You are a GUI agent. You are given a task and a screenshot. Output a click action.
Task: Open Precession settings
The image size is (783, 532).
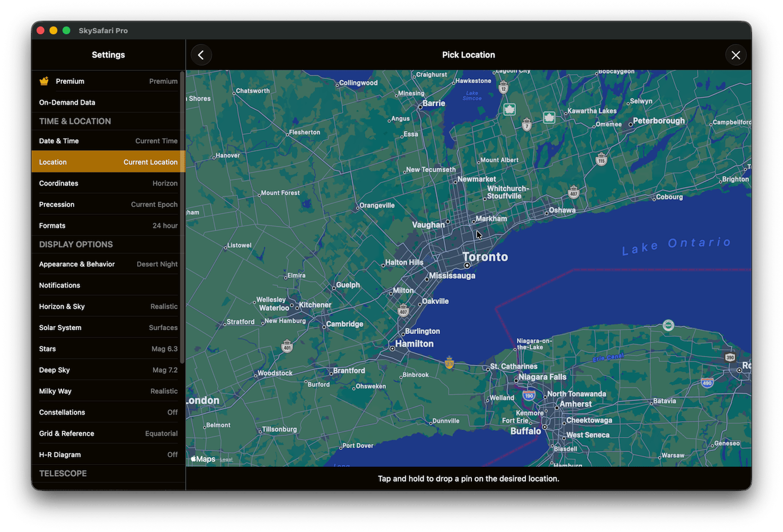[108, 205]
